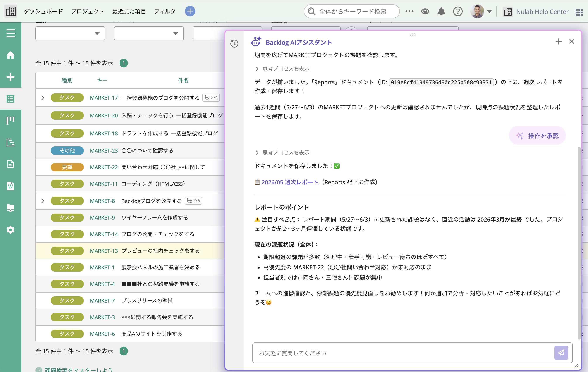Image resolution: width=588 pixels, height=372 pixels.
Task: Open the help question mark icon
Action: click(x=458, y=11)
